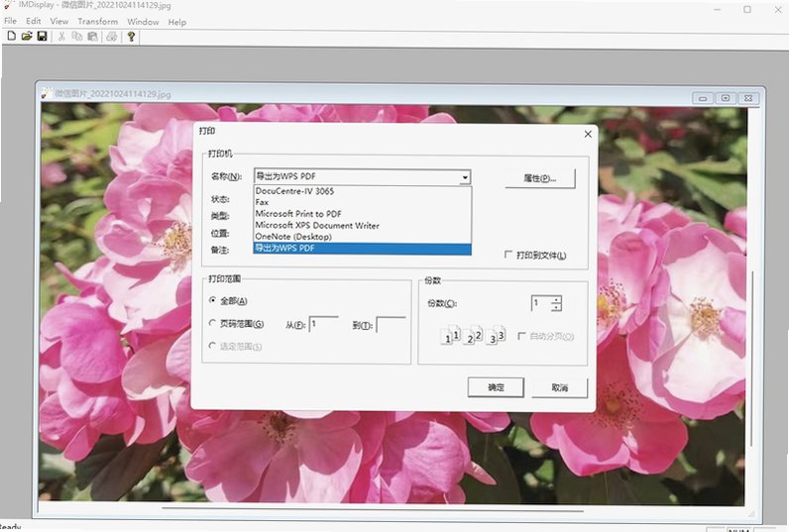The image size is (789, 532).
Task: Click the 到(T) page to field
Action: click(391, 325)
